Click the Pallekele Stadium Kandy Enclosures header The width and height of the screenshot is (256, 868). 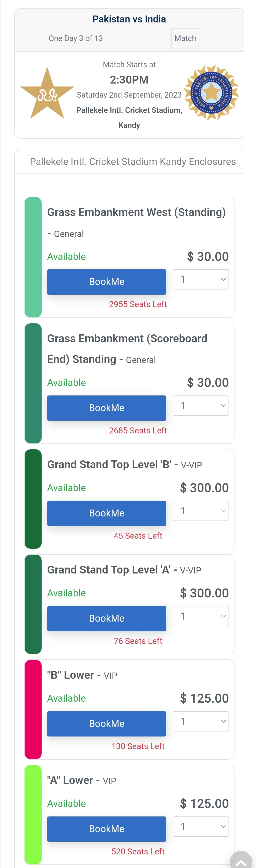tap(133, 162)
